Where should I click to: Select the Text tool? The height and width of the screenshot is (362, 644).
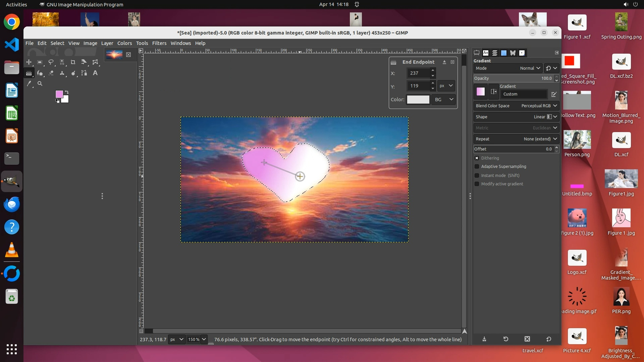click(x=95, y=73)
